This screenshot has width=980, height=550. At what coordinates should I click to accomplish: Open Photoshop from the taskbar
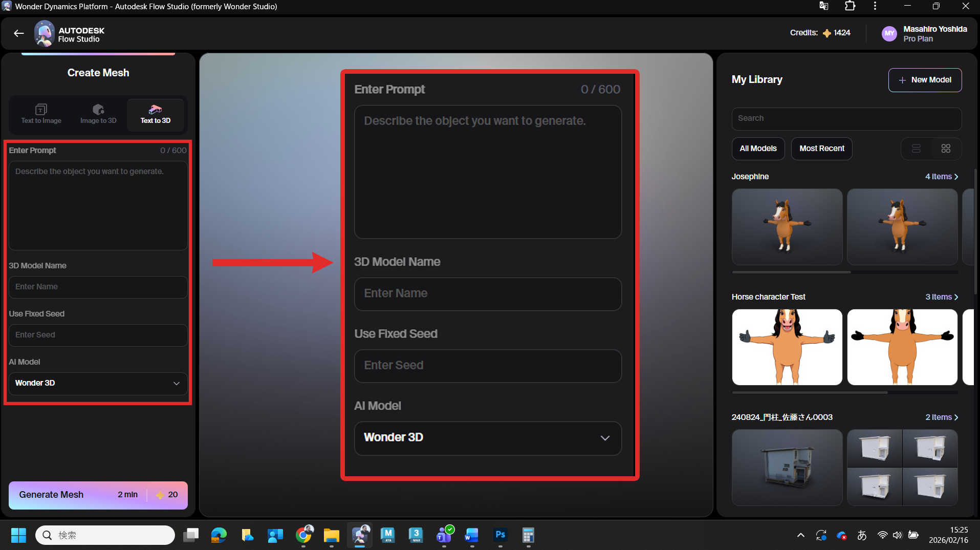coord(500,535)
